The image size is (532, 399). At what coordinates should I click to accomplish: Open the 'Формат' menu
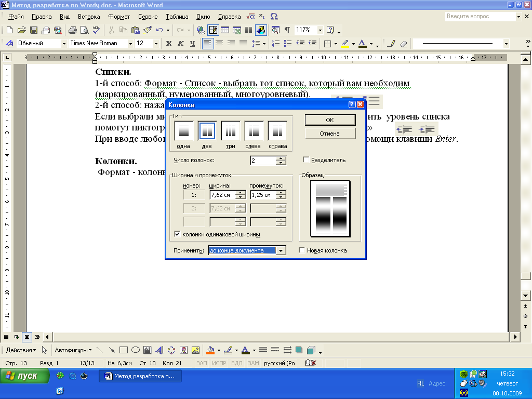(119, 17)
